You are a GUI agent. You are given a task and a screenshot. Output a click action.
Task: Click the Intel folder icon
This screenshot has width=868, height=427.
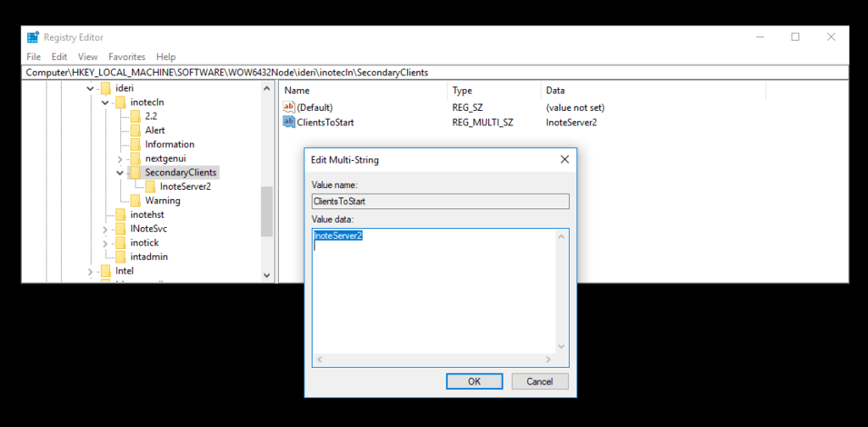point(106,271)
